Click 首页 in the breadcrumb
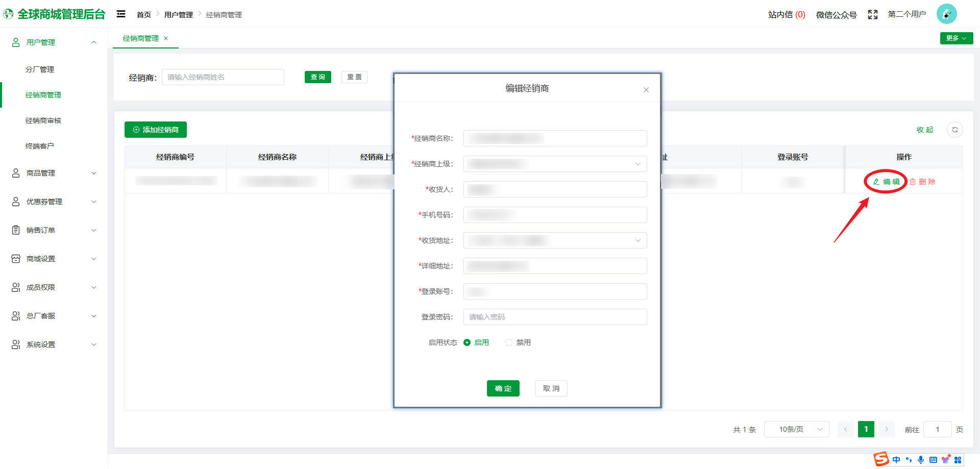 (143, 14)
